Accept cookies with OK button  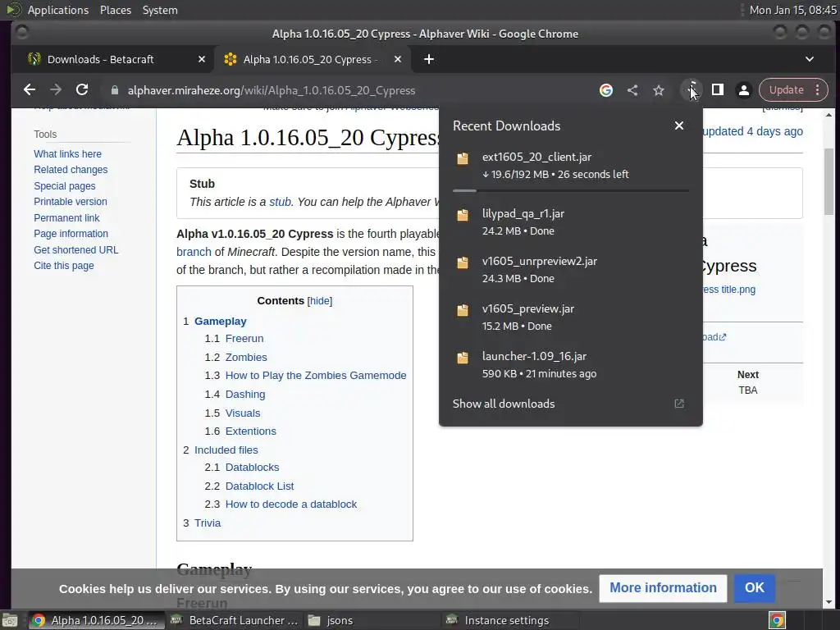[x=755, y=588]
